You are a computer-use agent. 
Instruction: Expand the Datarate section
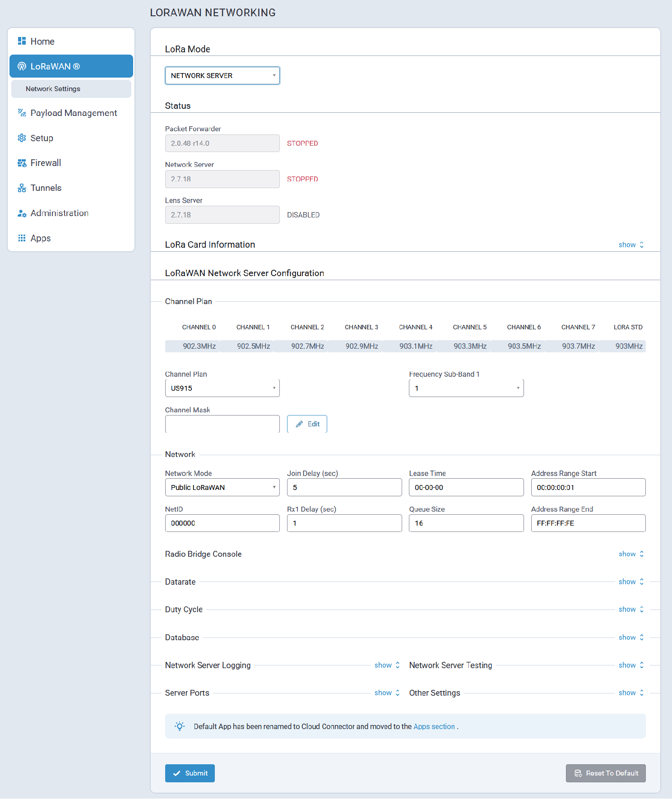coord(630,582)
